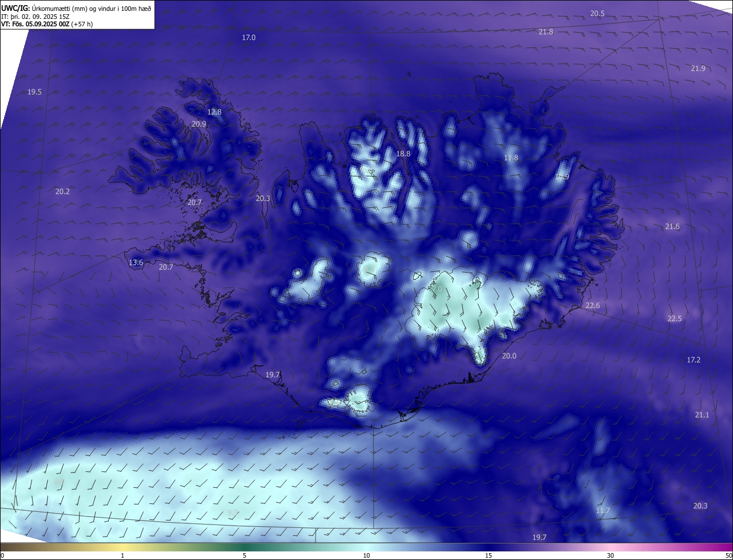Click the colour scale label 1
733x560 pixels.
click(123, 555)
